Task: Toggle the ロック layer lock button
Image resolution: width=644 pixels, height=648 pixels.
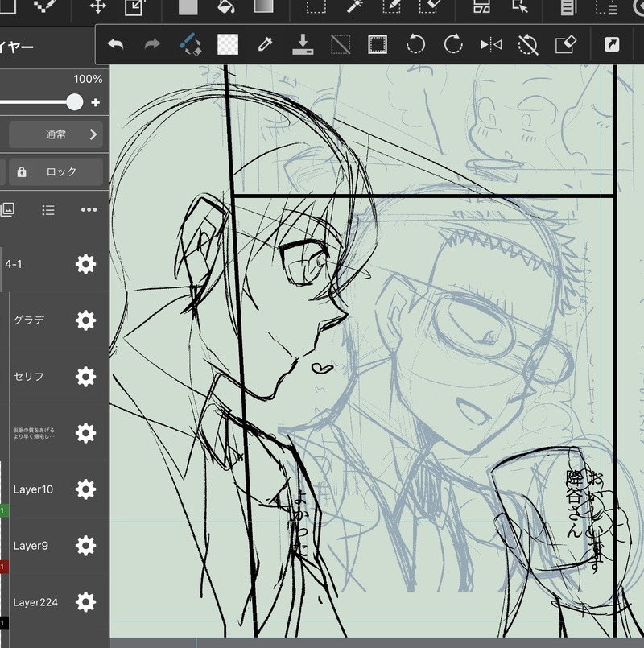Action: (56, 171)
